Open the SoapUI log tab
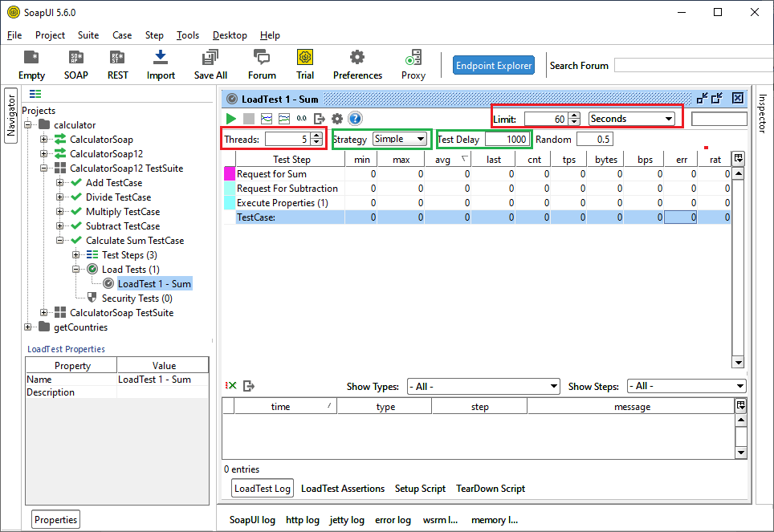This screenshot has width=774, height=532. click(x=252, y=520)
